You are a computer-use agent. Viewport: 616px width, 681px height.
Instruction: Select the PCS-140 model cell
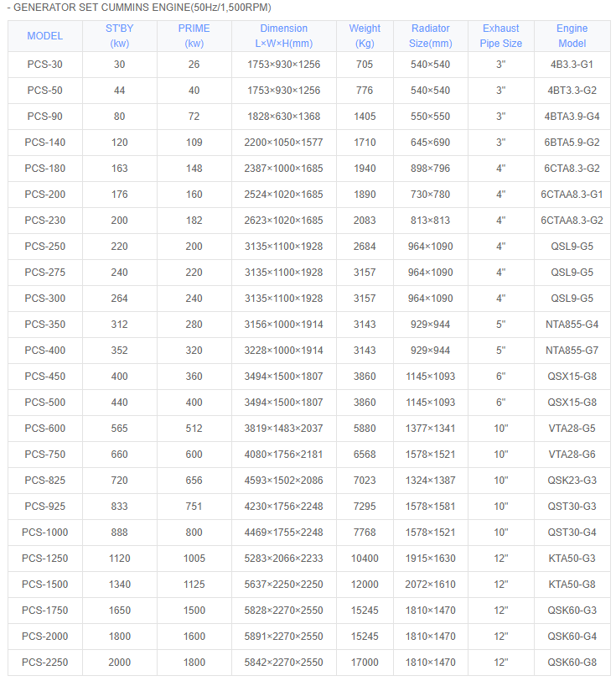point(45,143)
